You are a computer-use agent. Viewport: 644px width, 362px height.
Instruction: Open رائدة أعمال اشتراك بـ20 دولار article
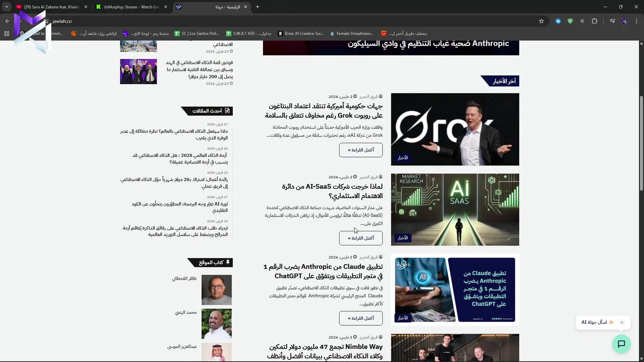tap(174, 183)
